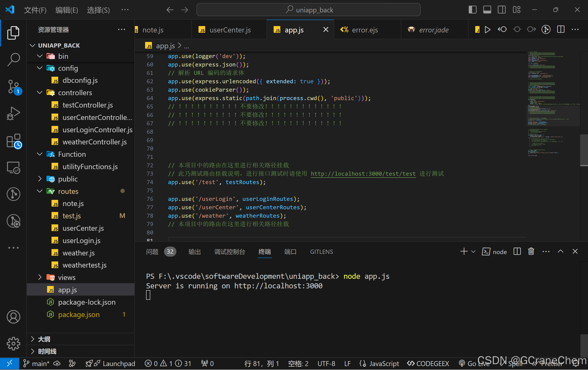Open the Extensions view

coord(13,141)
